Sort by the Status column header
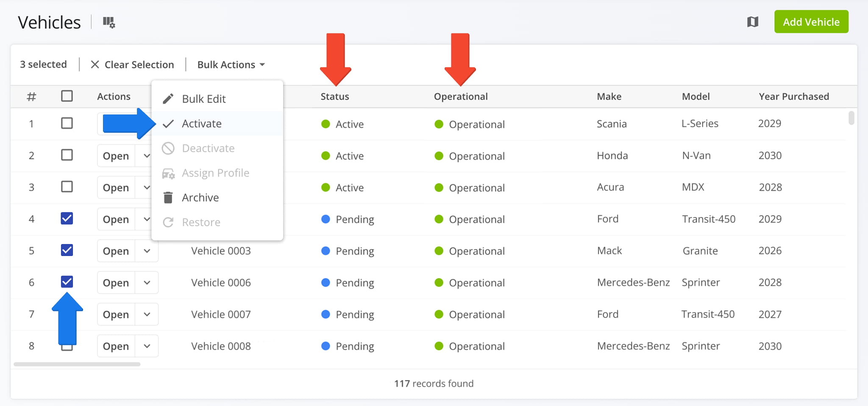The height and width of the screenshot is (406, 868). click(x=335, y=96)
